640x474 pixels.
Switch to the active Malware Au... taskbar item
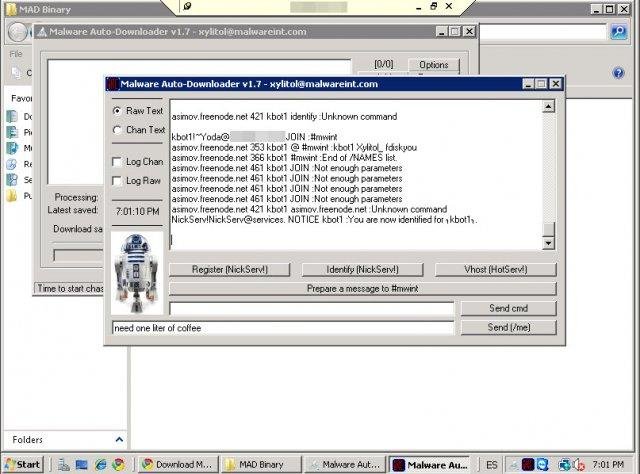coord(429,465)
